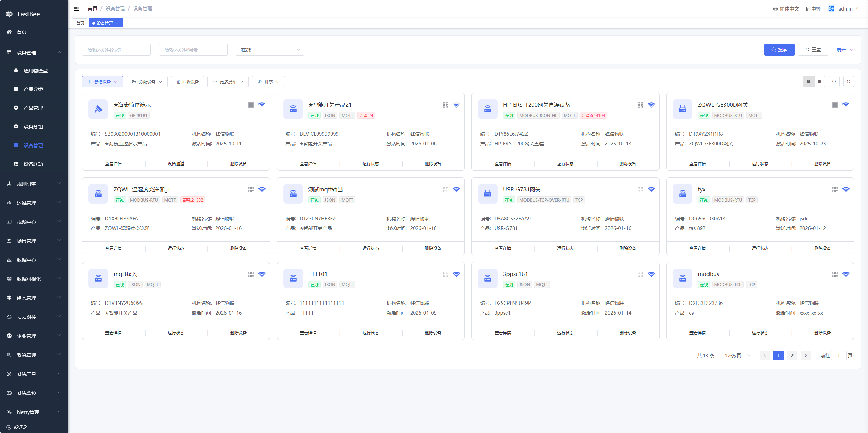Click QR code icon on modbus card
Image resolution: width=868 pixels, height=433 pixels.
(x=835, y=274)
